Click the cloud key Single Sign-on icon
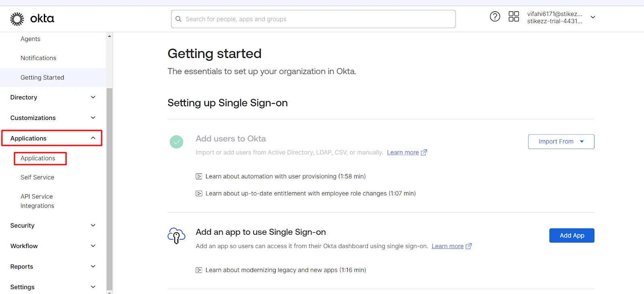 tap(176, 236)
